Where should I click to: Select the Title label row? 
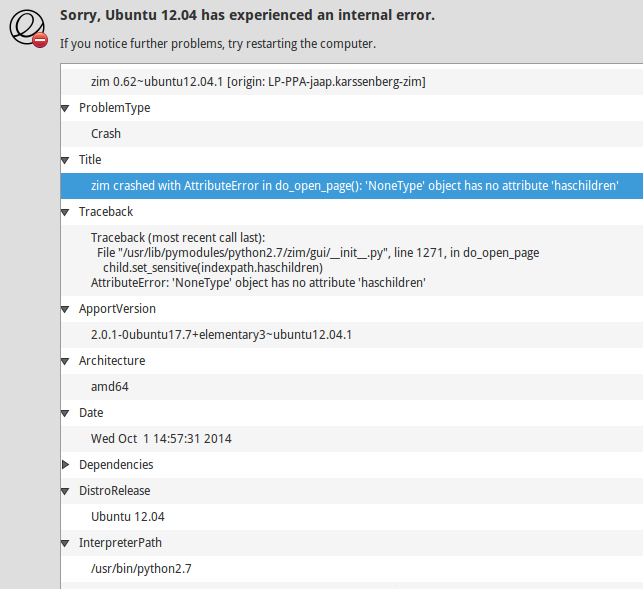point(352,160)
